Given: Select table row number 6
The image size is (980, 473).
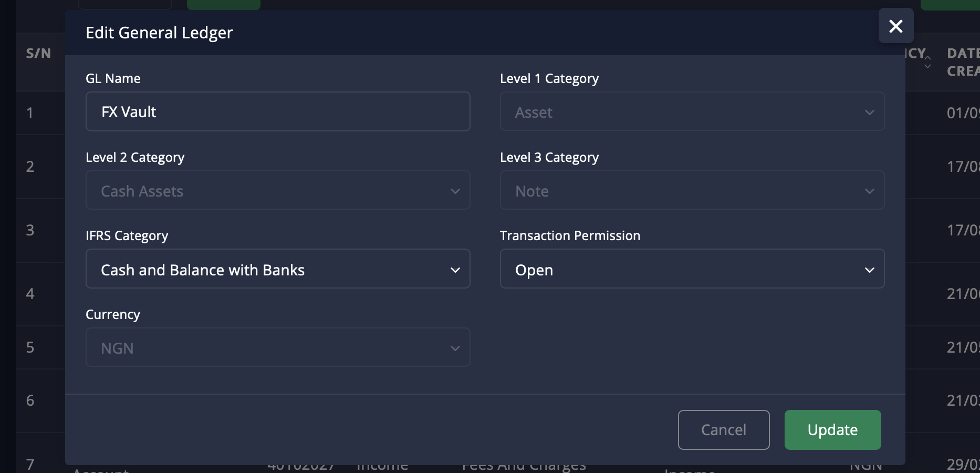Looking at the screenshot, I should (30, 400).
